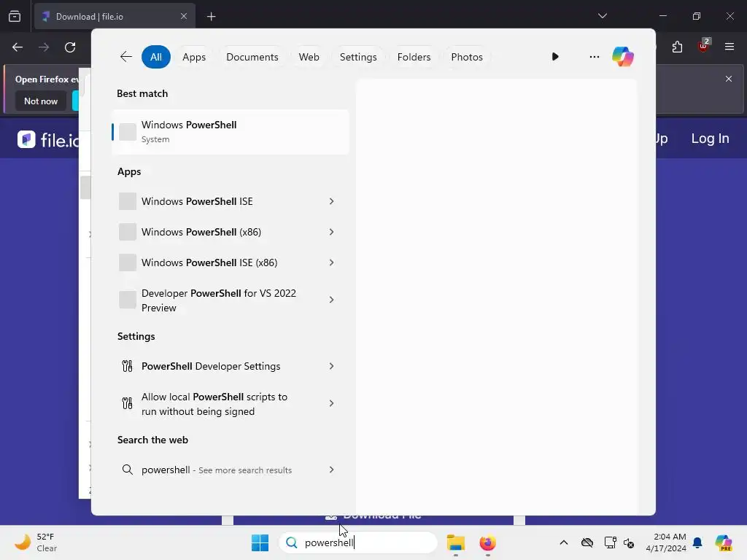Image resolution: width=747 pixels, height=560 pixels.
Task: Expand Developer PowerShell for VS 2022 chevron
Action: pyautogui.click(x=332, y=300)
